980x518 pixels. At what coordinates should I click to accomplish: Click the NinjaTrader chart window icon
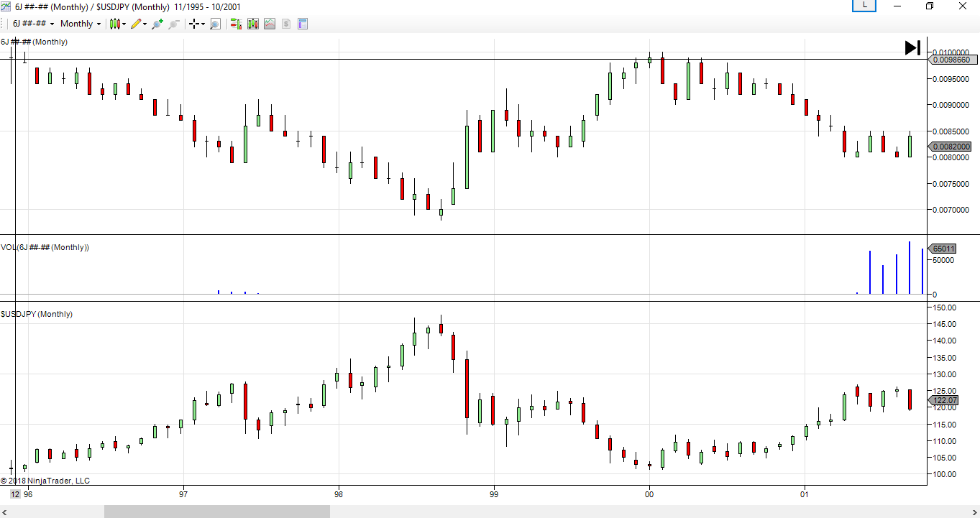click(x=6, y=6)
